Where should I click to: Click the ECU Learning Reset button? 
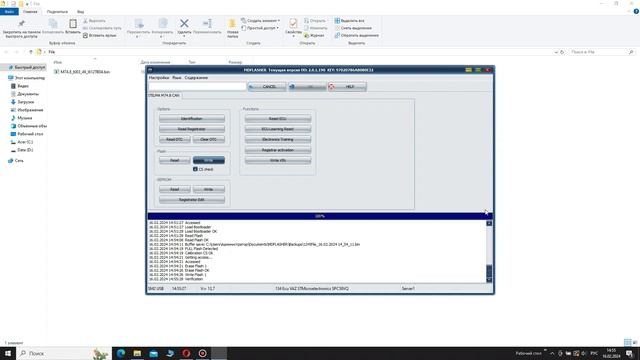click(278, 129)
